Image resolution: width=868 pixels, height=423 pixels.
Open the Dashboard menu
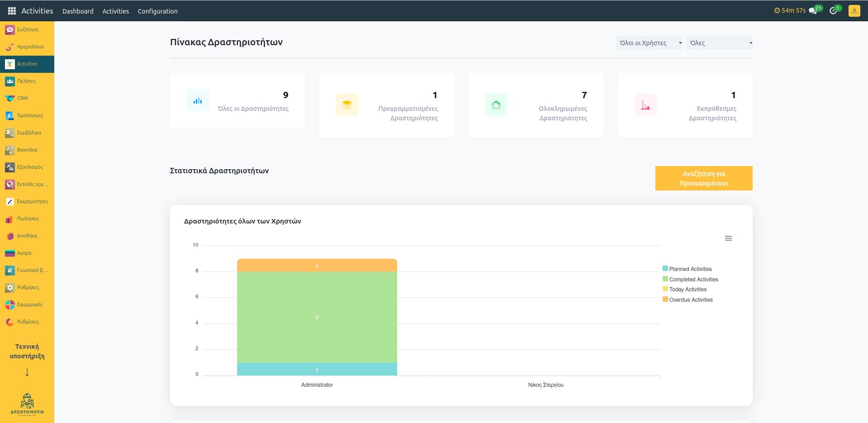(78, 11)
